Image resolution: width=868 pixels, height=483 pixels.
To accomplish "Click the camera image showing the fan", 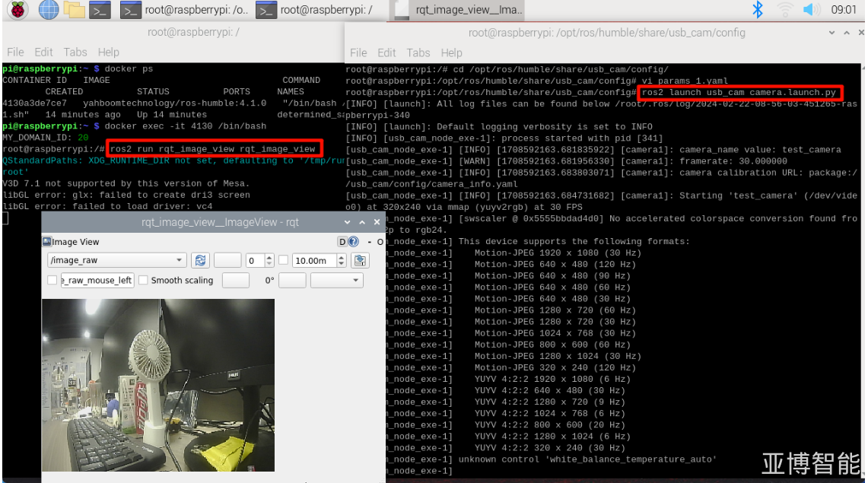I will tap(157, 385).
